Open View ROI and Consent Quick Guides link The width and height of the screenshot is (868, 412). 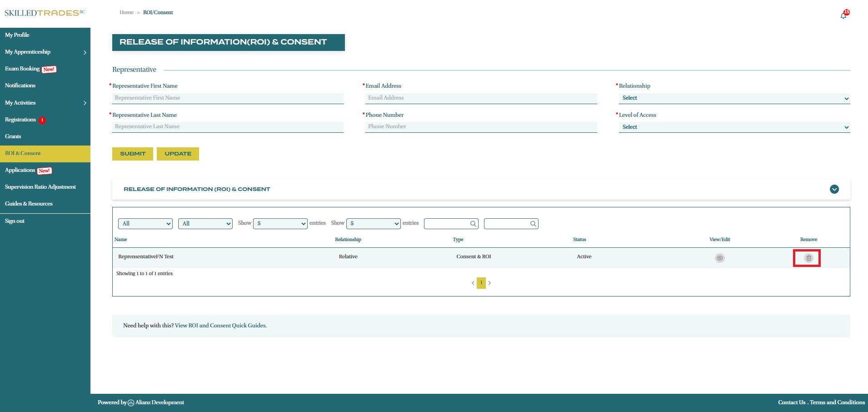coord(220,326)
